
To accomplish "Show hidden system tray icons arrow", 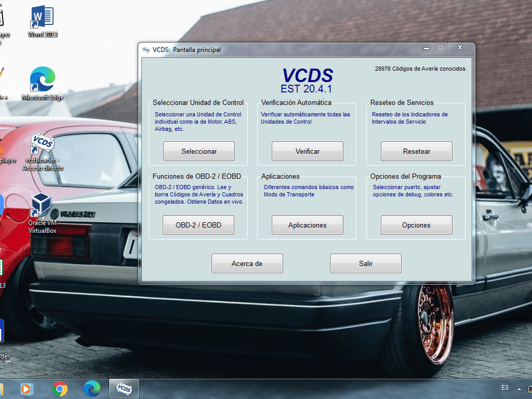I will pyautogui.click(x=519, y=389).
